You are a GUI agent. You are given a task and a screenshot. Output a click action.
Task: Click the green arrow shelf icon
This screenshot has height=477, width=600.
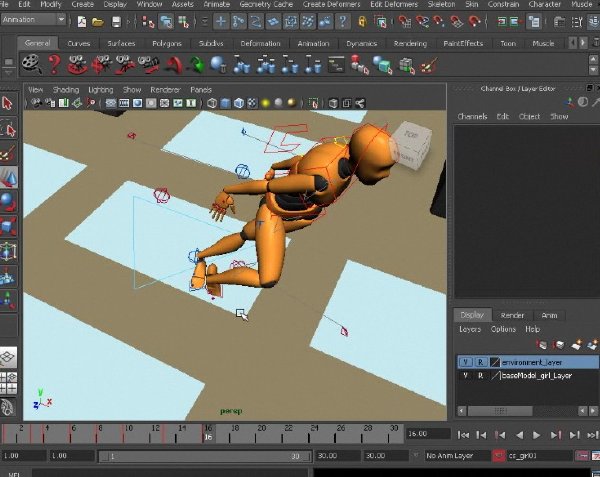pos(196,64)
